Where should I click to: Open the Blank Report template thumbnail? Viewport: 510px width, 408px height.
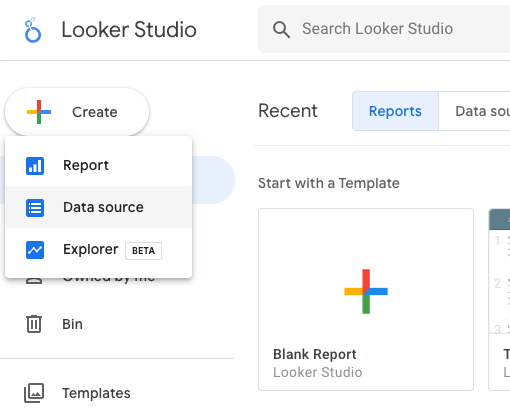coord(366,299)
